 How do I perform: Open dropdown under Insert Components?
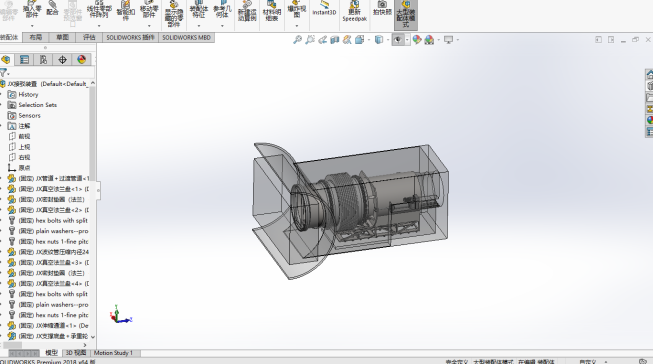tap(32, 26)
